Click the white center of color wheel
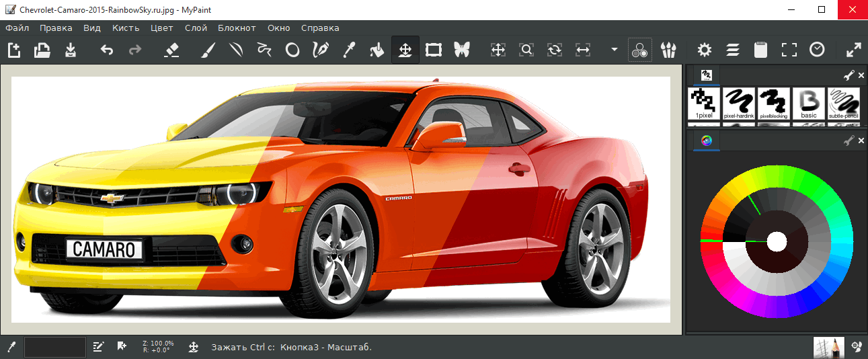Image resolution: width=868 pixels, height=359 pixels. click(777, 241)
